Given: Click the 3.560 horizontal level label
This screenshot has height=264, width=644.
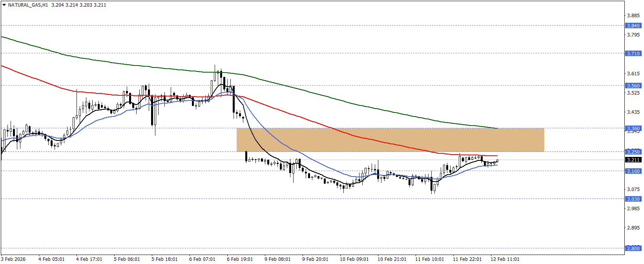Looking at the screenshot, I should [633, 86].
